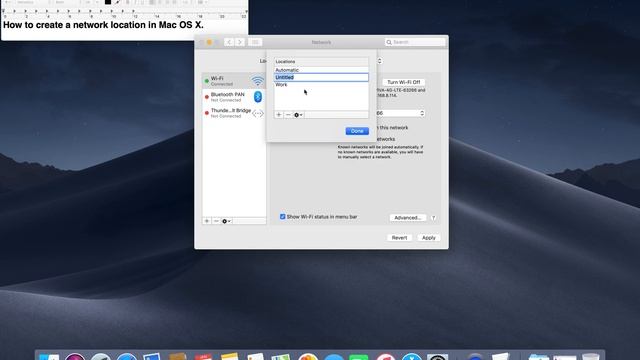Image resolution: width=640 pixels, height=360 pixels.
Task: Open the Trash in the Dock
Action: 590,356
